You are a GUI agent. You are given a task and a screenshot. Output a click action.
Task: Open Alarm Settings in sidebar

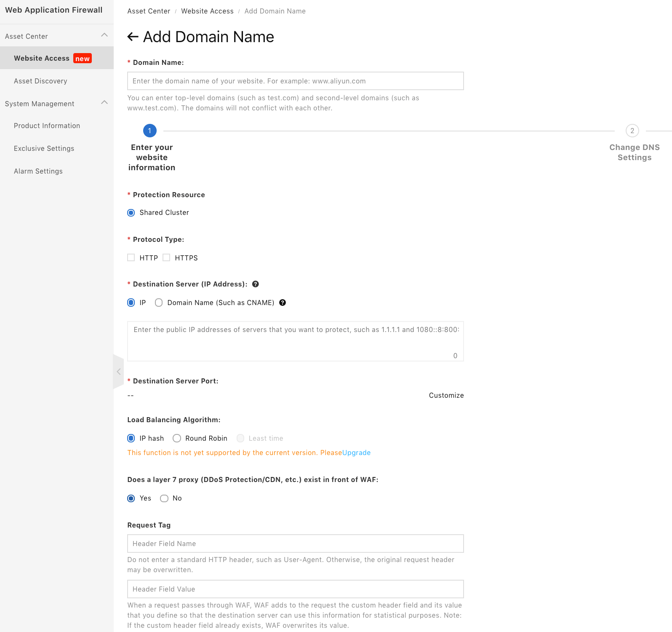coord(38,171)
